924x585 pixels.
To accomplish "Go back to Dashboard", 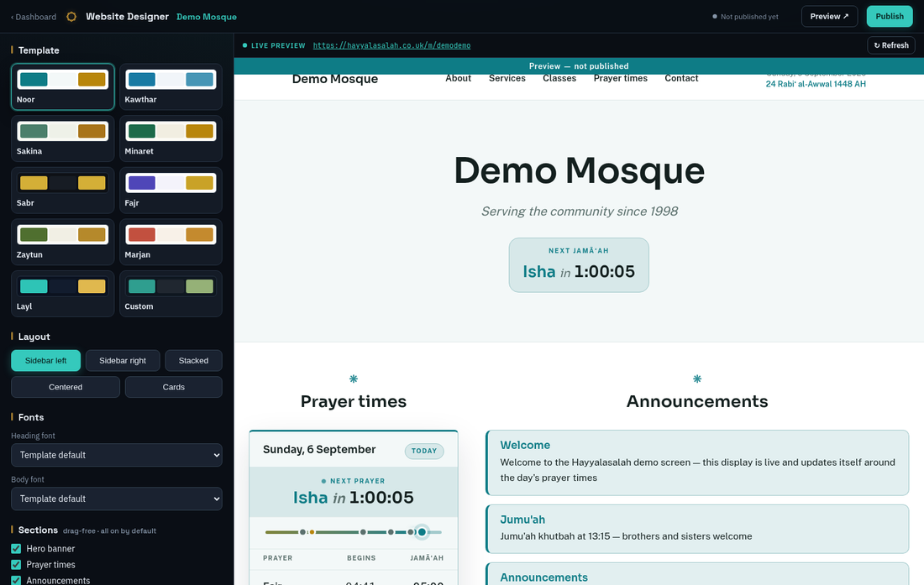I will click(34, 17).
